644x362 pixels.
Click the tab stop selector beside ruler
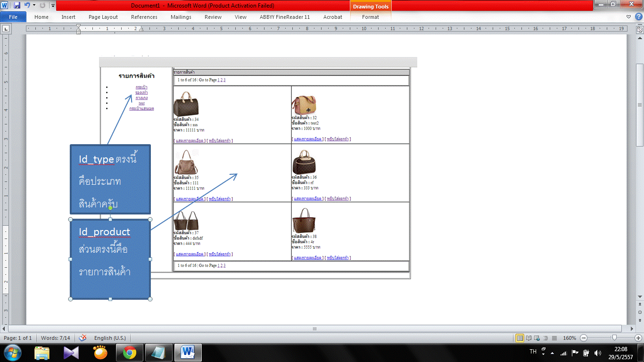tap(6, 29)
